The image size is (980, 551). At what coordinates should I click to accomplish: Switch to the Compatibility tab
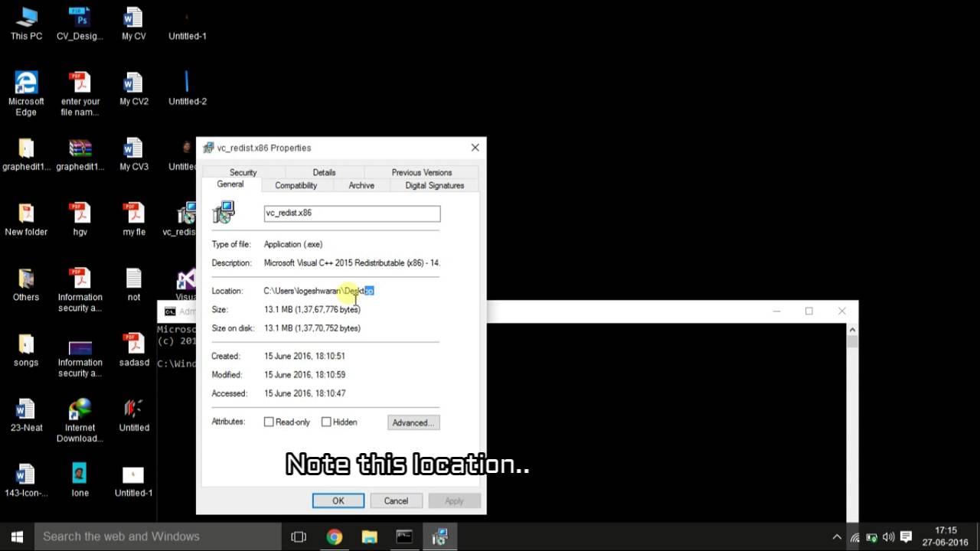296,185
